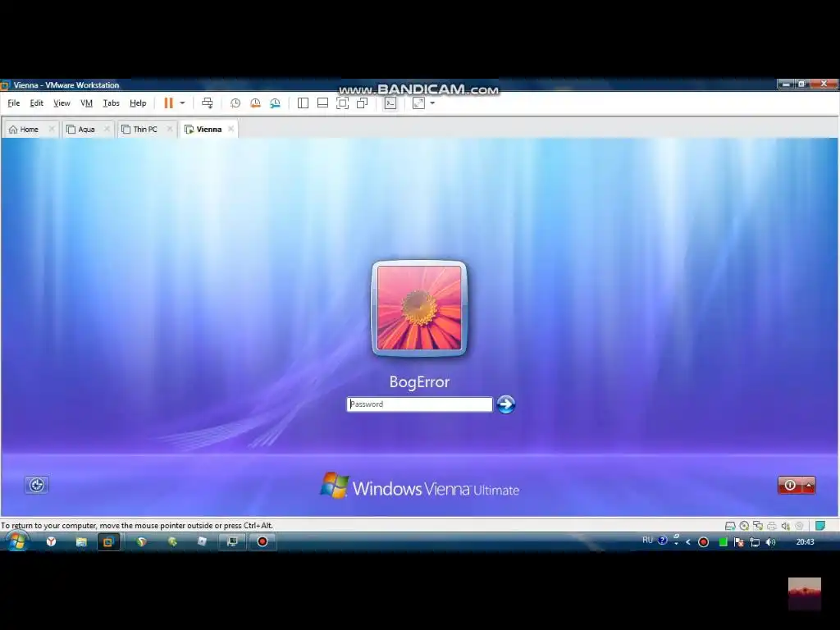Revert the VM to its previous snapshot
Image resolution: width=840 pixels, height=630 pixels.
click(255, 103)
